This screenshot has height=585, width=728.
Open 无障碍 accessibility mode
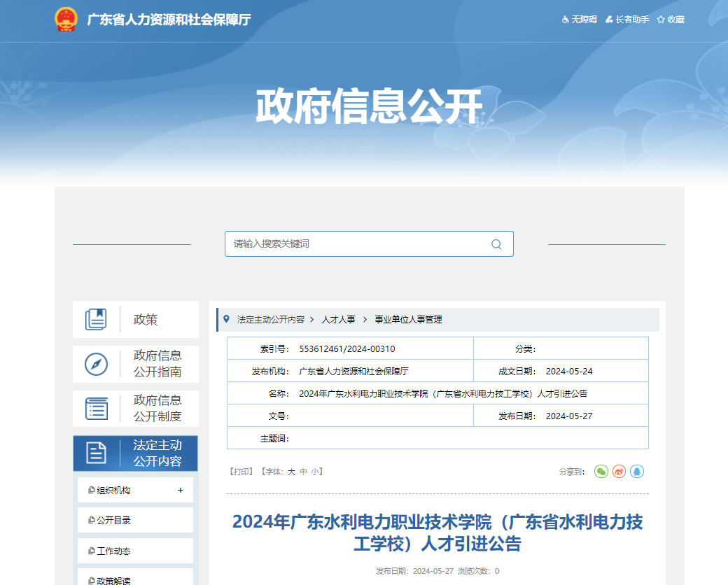tap(579, 20)
